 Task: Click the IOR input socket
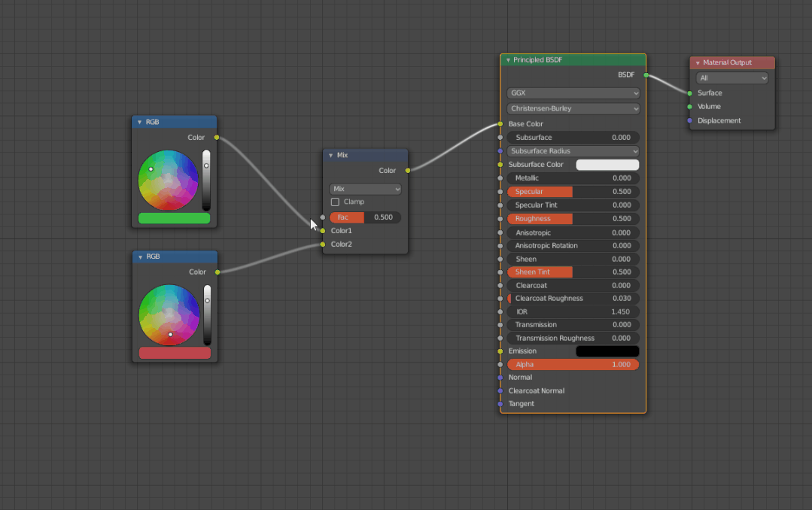point(500,311)
